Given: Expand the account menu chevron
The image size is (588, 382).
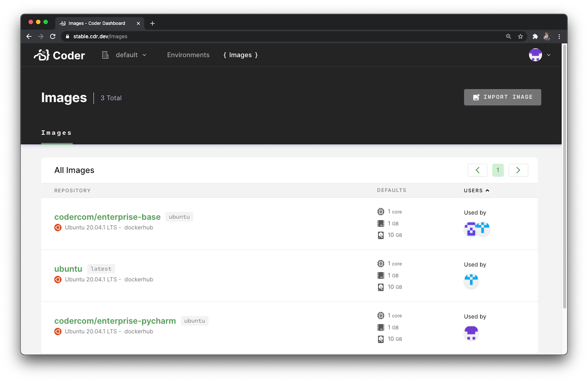Looking at the screenshot, I should (x=549, y=55).
